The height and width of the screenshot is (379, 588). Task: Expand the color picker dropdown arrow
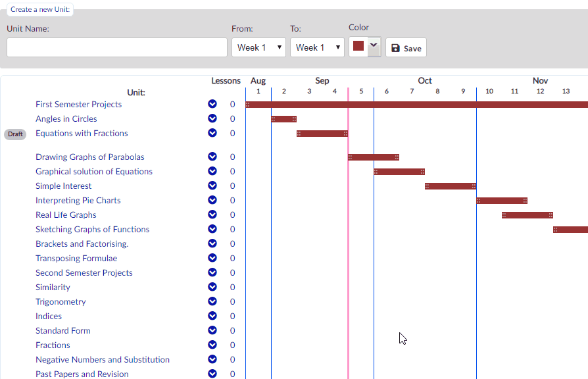374,47
